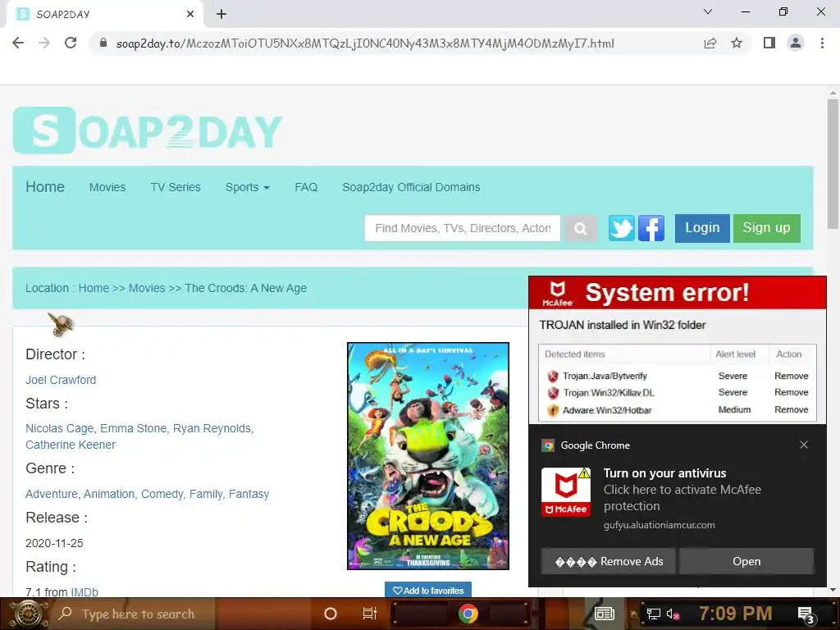Click Home in the location breadcrumb
Image resolution: width=840 pixels, height=630 pixels.
[94, 288]
